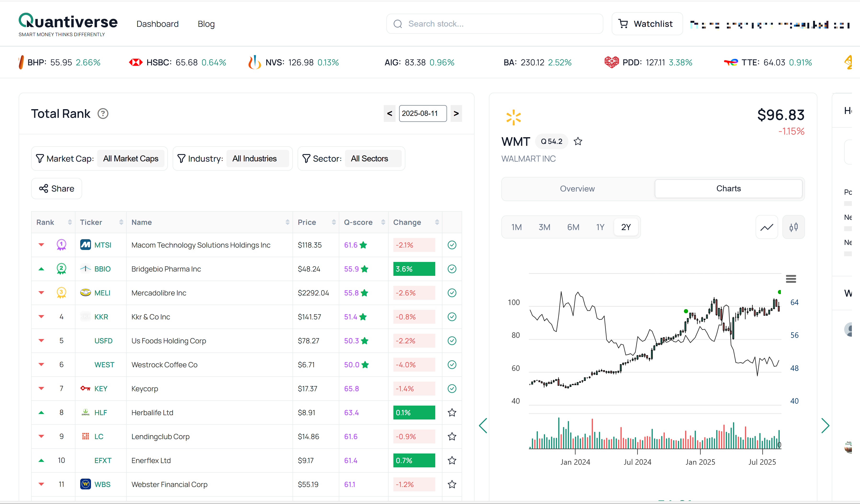This screenshot has height=504, width=860.
Task: Click the Walmart spark logo
Action: click(x=513, y=117)
